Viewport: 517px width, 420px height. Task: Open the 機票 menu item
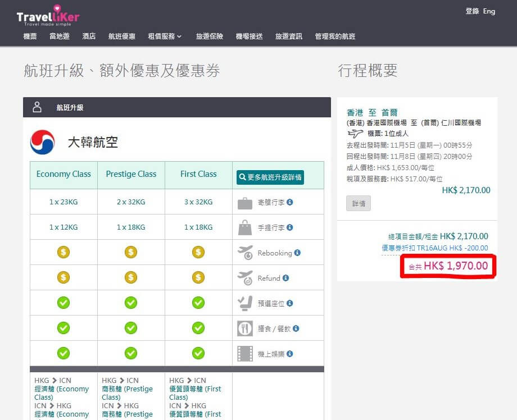point(30,36)
